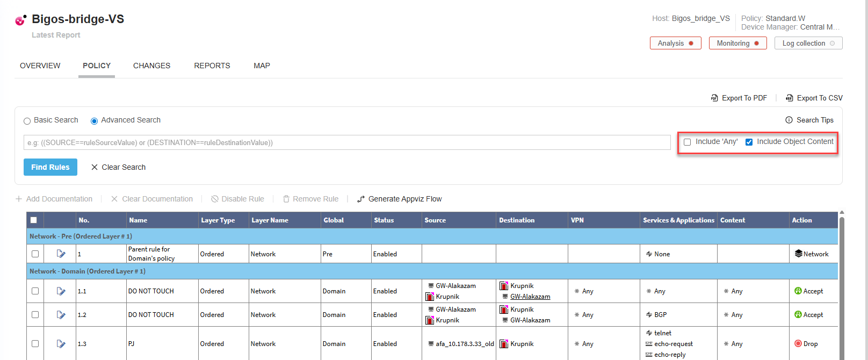Click the Bigos-bridge-VS device logo icon

pos(20,20)
